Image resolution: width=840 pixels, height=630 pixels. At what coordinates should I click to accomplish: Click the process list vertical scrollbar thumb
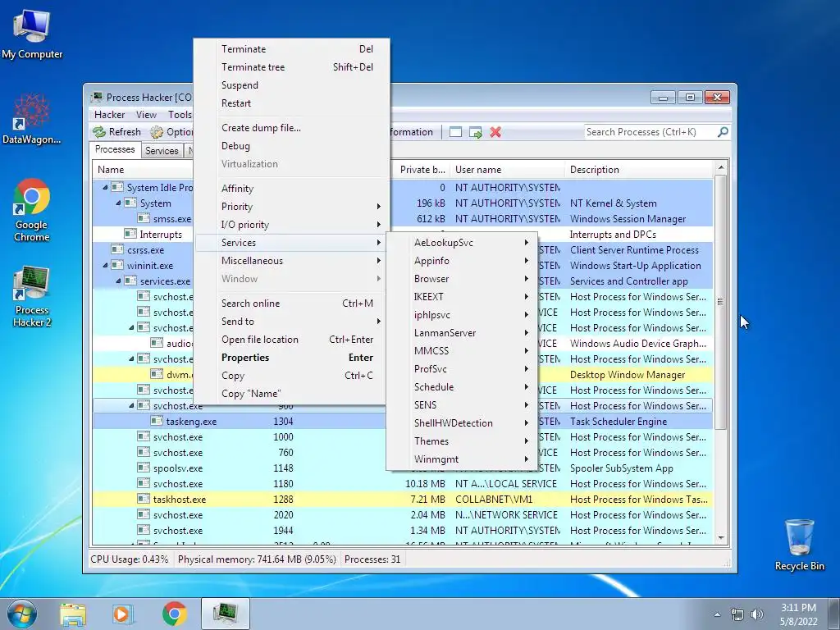coord(720,302)
